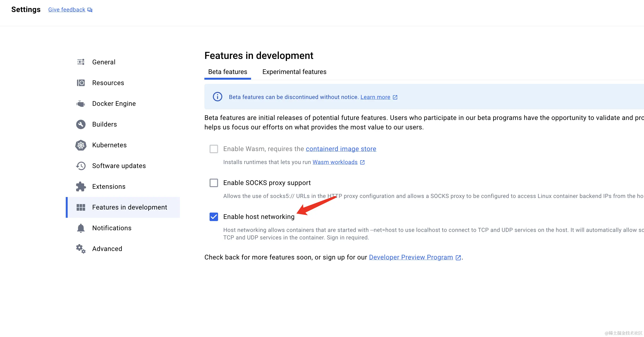The height and width of the screenshot is (337, 644).
Task: Click the General sliders icon
Action: pyautogui.click(x=81, y=62)
